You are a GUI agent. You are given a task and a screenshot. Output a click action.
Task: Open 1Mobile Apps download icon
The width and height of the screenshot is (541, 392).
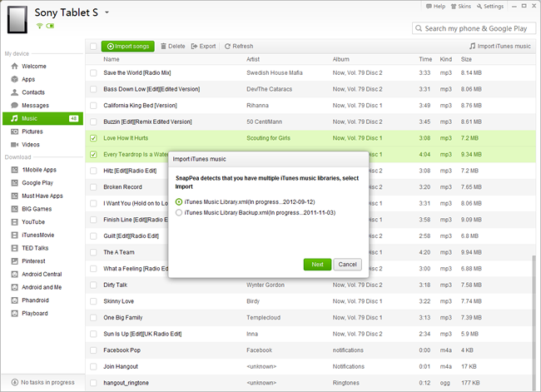click(x=14, y=170)
